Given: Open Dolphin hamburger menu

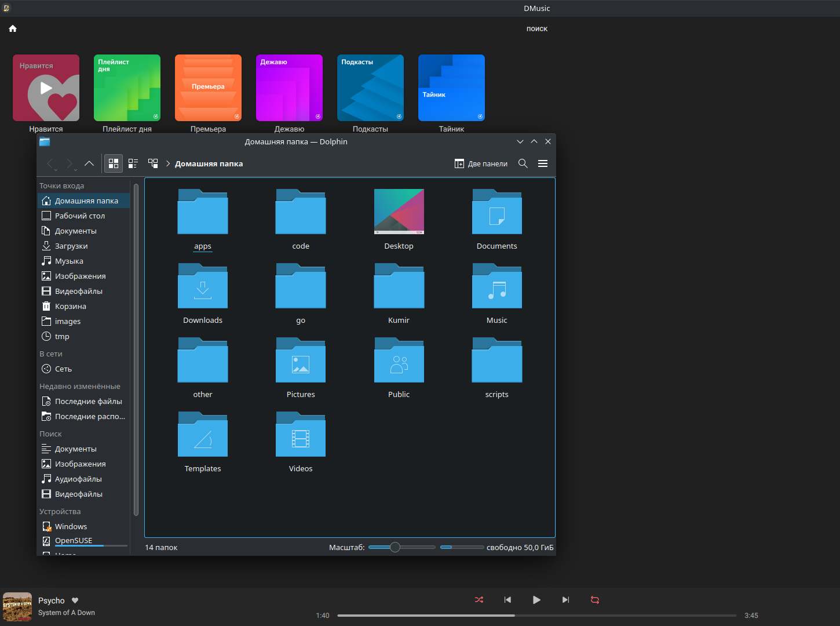Looking at the screenshot, I should [543, 163].
